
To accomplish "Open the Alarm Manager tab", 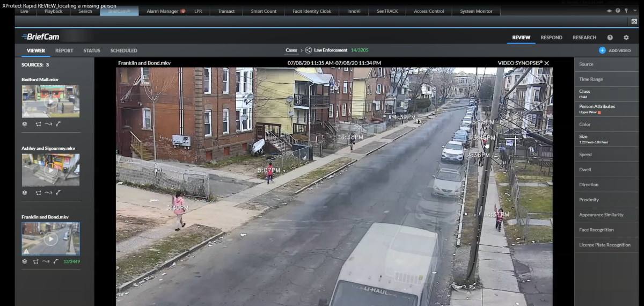I will [x=163, y=11].
